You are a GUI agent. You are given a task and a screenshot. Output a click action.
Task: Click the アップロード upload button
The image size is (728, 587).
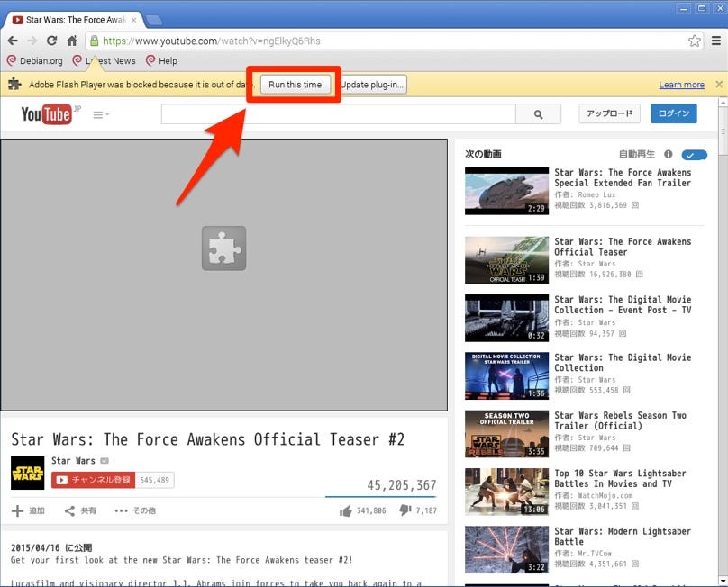pyautogui.click(x=610, y=113)
